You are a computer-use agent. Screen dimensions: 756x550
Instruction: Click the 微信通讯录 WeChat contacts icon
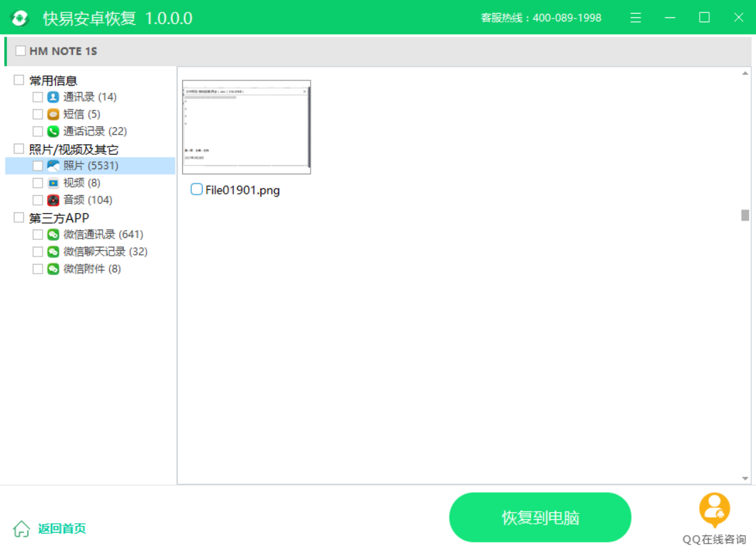point(52,234)
